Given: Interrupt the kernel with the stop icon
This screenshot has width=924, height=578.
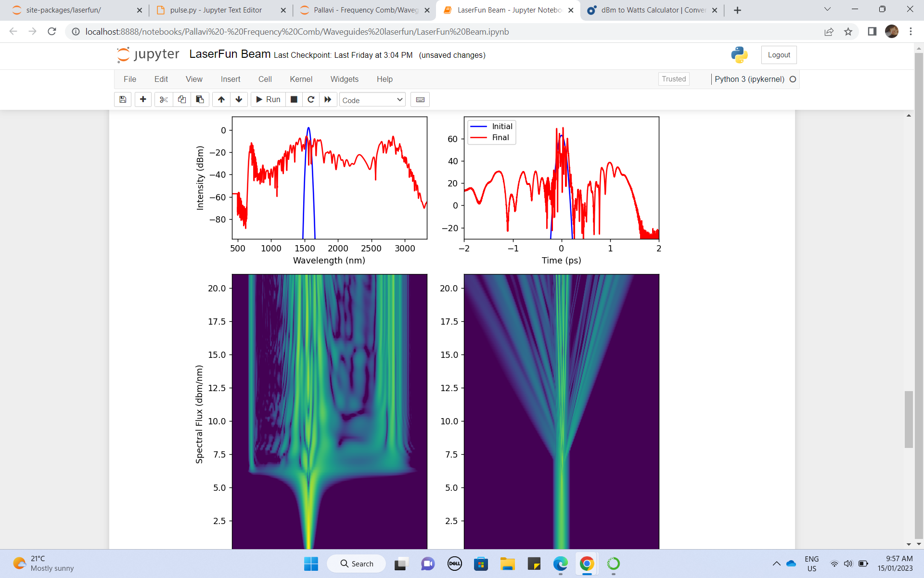Looking at the screenshot, I should coord(294,99).
